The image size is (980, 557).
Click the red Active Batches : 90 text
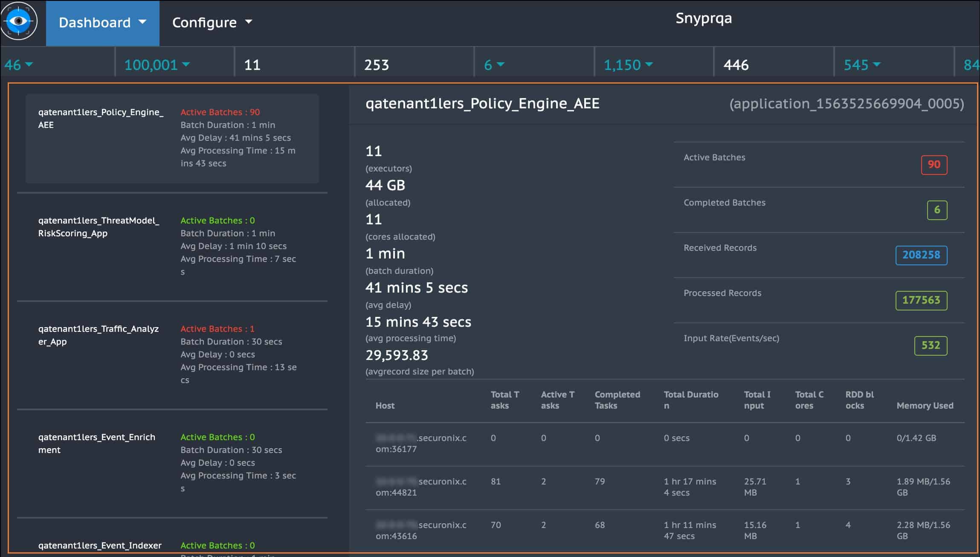coord(220,112)
